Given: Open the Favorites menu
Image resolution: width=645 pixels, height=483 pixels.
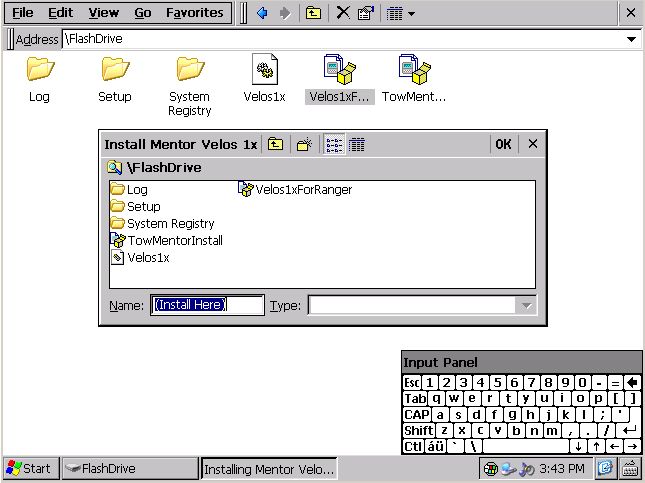Looking at the screenshot, I should 194,13.
